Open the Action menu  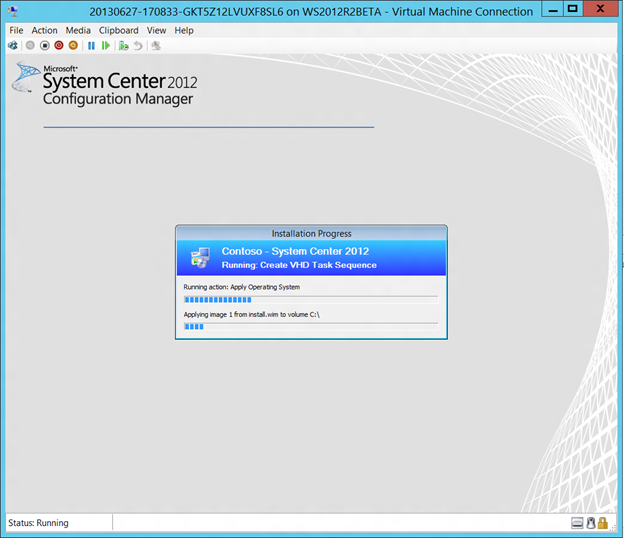pos(45,30)
